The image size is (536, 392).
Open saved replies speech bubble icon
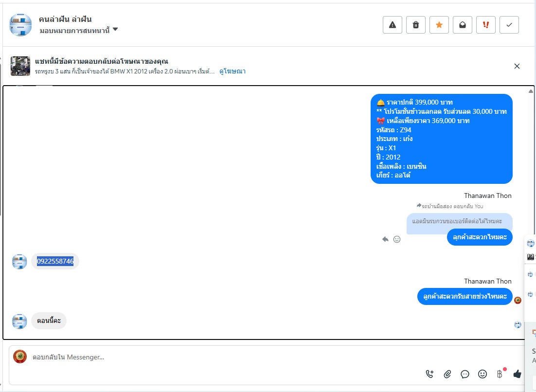click(x=465, y=374)
